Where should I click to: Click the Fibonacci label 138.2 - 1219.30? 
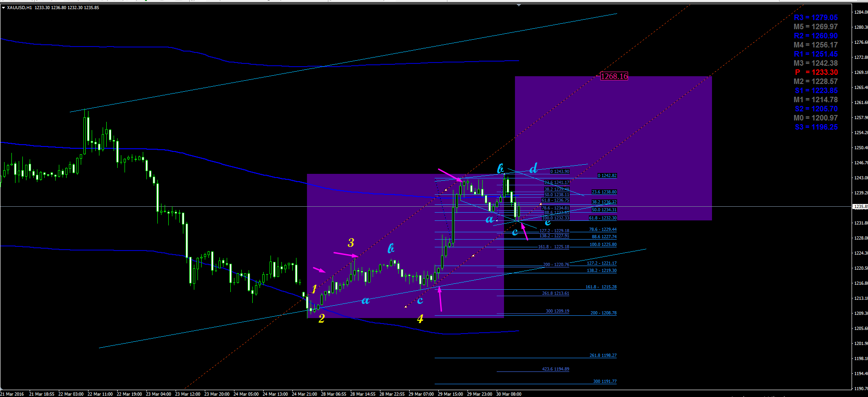(602, 271)
